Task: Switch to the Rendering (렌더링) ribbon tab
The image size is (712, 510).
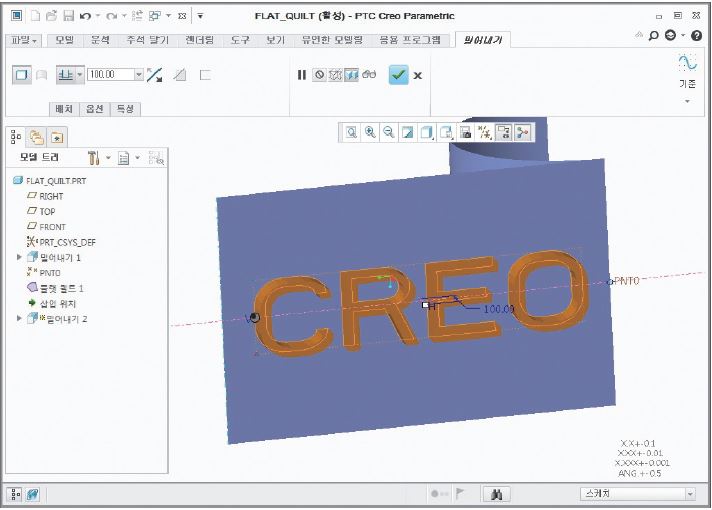Action: pos(199,40)
